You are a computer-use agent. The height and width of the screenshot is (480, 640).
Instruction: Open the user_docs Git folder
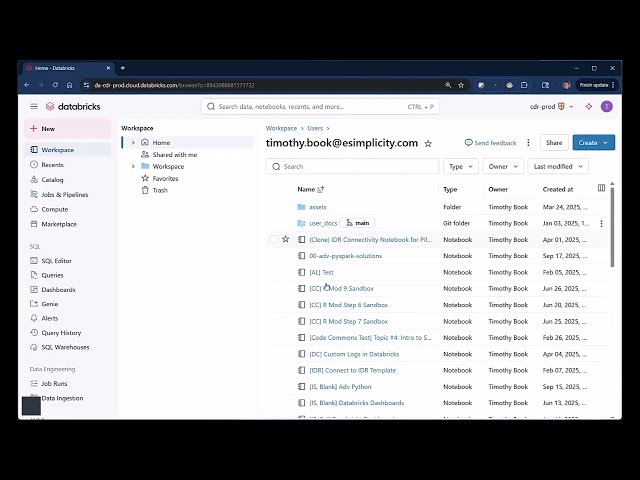323,223
